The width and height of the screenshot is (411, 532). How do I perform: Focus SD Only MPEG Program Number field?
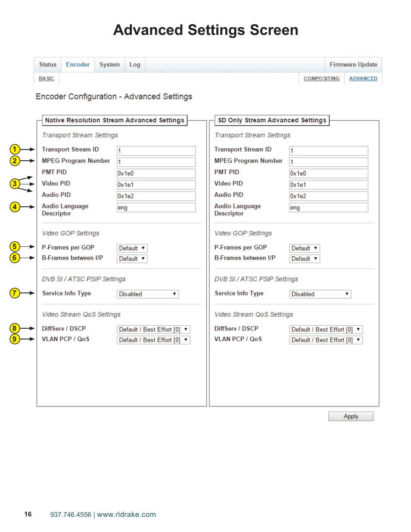point(329,162)
